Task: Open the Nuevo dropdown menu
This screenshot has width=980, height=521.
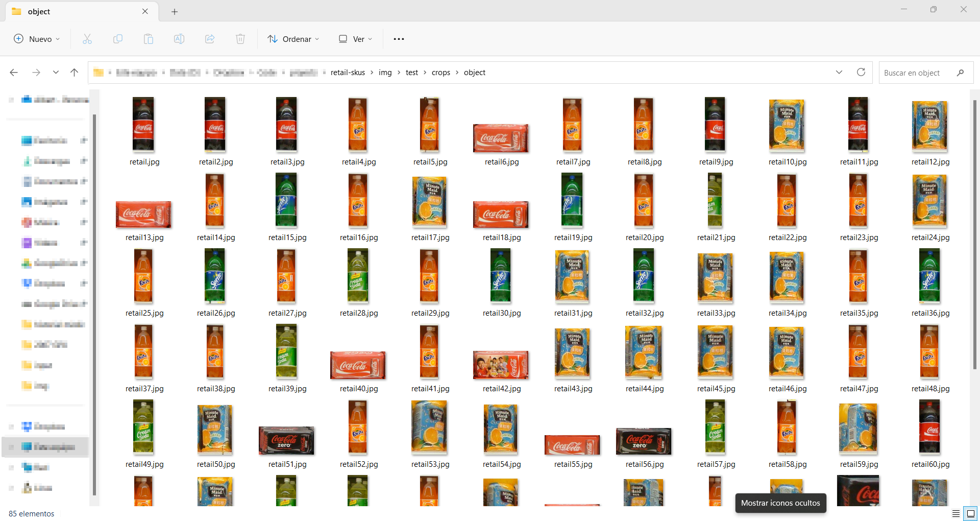Action: [x=37, y=39]
